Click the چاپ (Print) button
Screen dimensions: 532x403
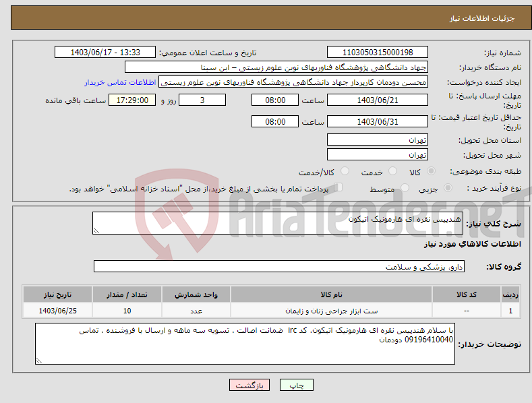click(x=297, y=385)
